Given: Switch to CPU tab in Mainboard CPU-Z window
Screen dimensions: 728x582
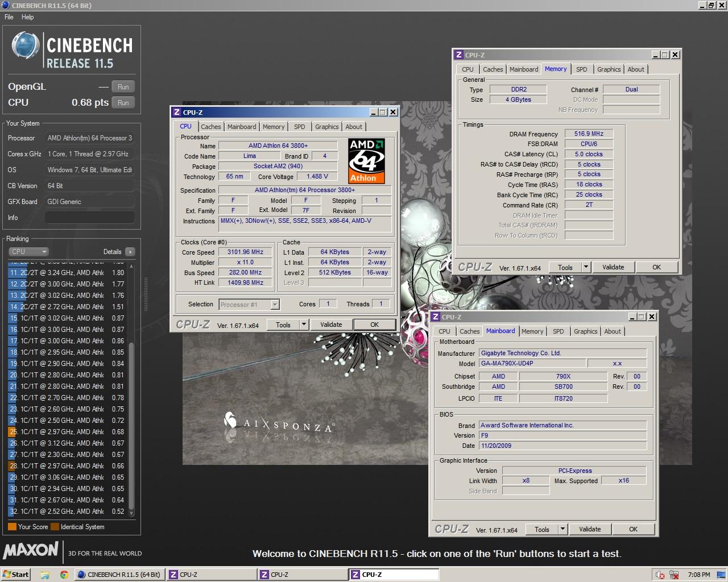Looking at the screenshot, I should click(444, 331).
